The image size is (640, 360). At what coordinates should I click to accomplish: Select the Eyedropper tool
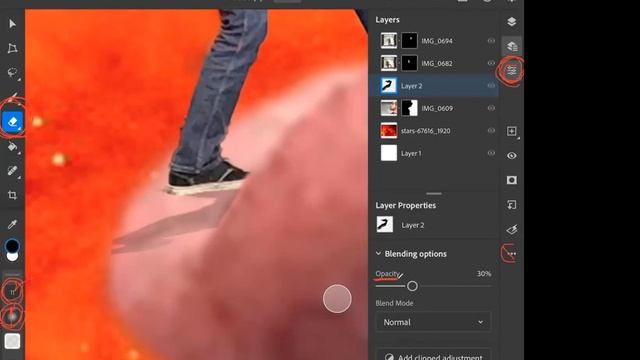12,224
